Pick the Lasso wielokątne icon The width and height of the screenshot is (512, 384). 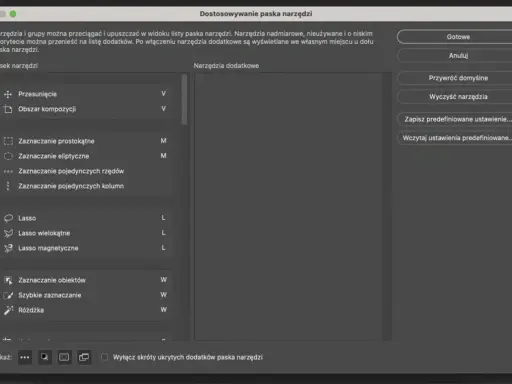pos(8,233)
